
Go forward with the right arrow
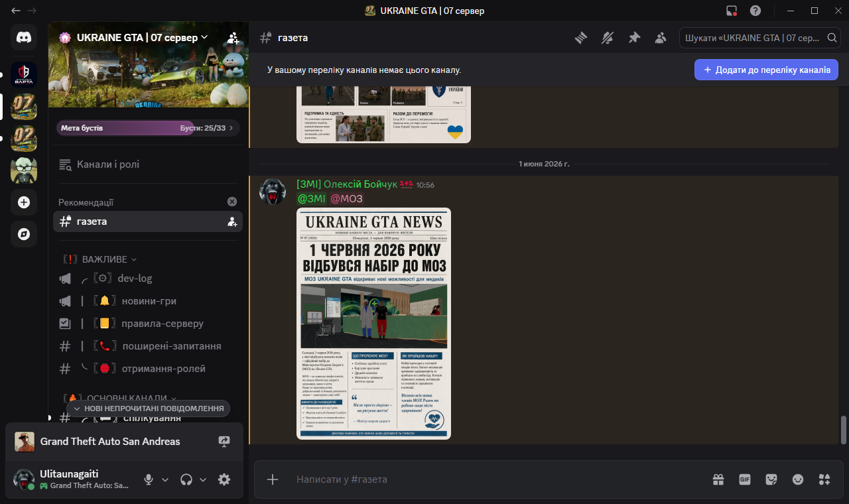32,11
